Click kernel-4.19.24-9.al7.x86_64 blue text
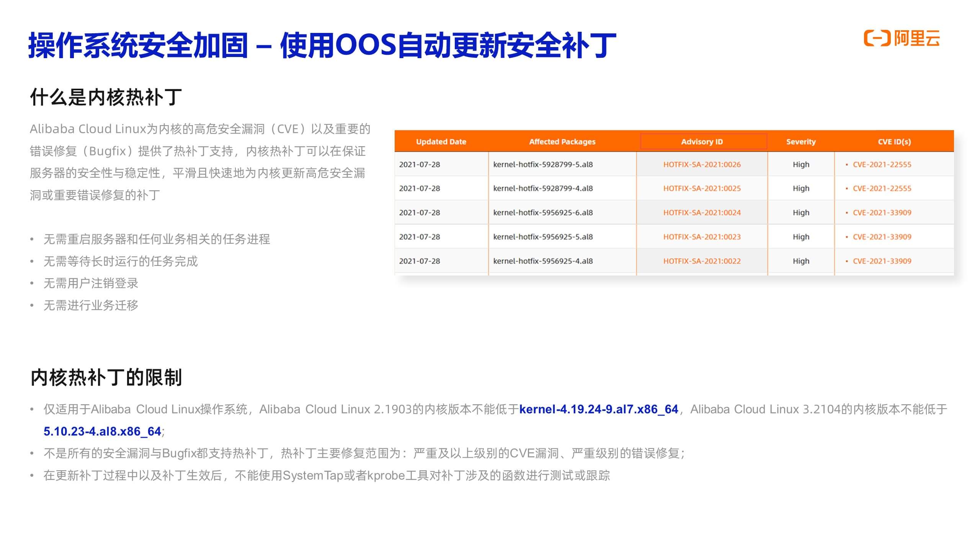The height and width of the screenshot is (551, 980). click(x=598, y=409)
